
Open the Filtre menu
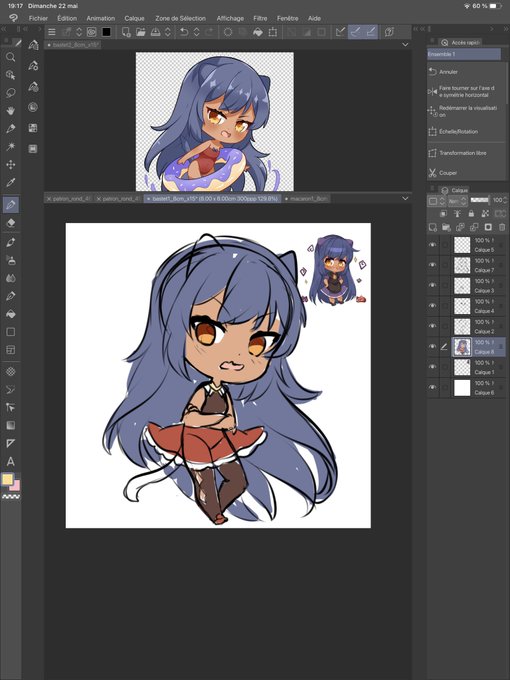(x=260, y=18)
